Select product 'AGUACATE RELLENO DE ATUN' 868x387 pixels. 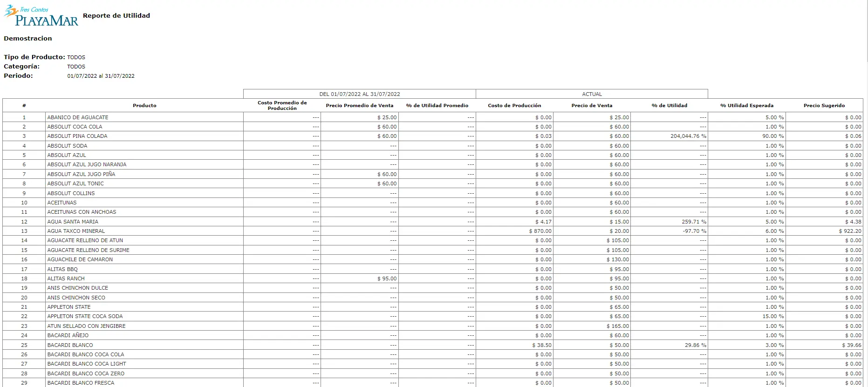click(85, 240)
